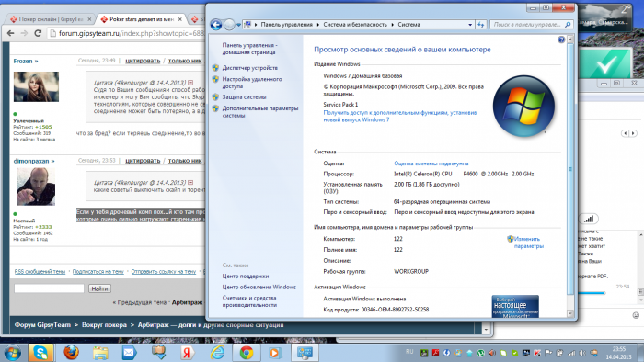Click Frozen's avatar picture in the forum

[36, 86]
